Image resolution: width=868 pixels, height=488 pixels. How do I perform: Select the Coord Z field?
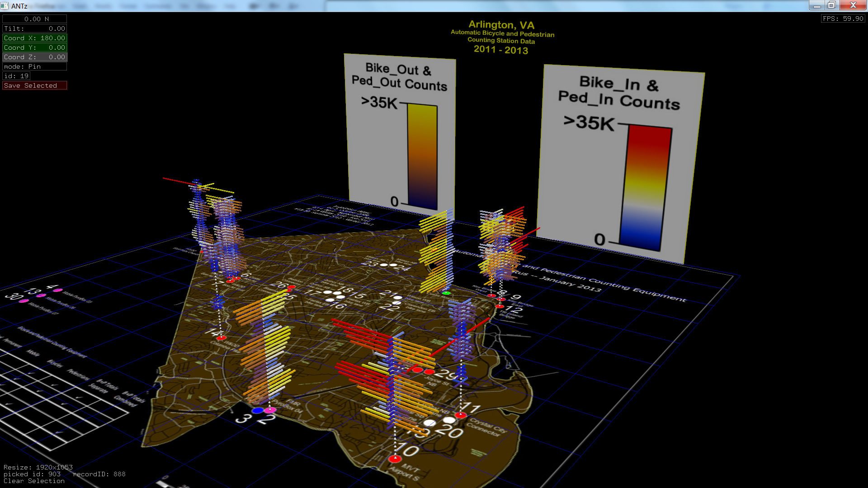tap(35, 57)
